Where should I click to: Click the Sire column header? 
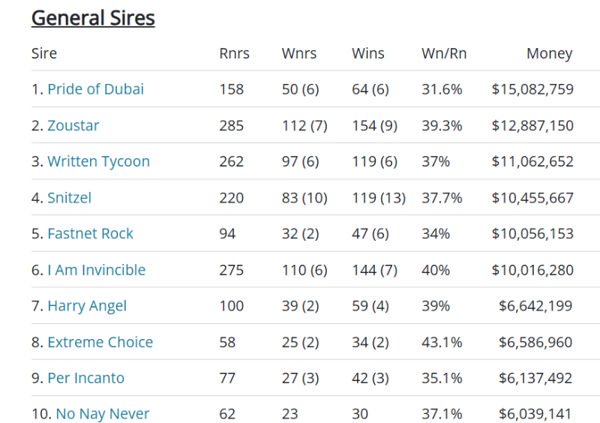[44, 54]
